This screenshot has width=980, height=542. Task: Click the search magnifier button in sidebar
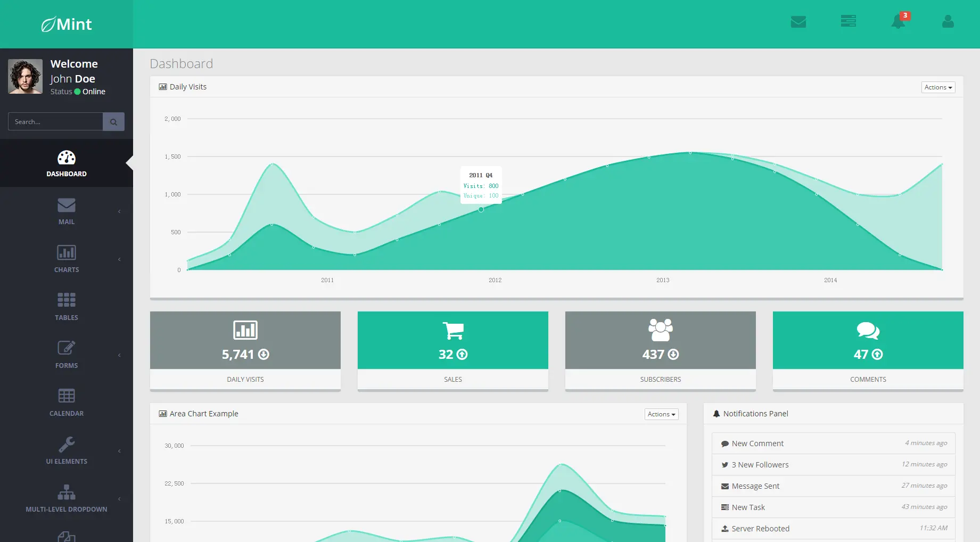113,122
